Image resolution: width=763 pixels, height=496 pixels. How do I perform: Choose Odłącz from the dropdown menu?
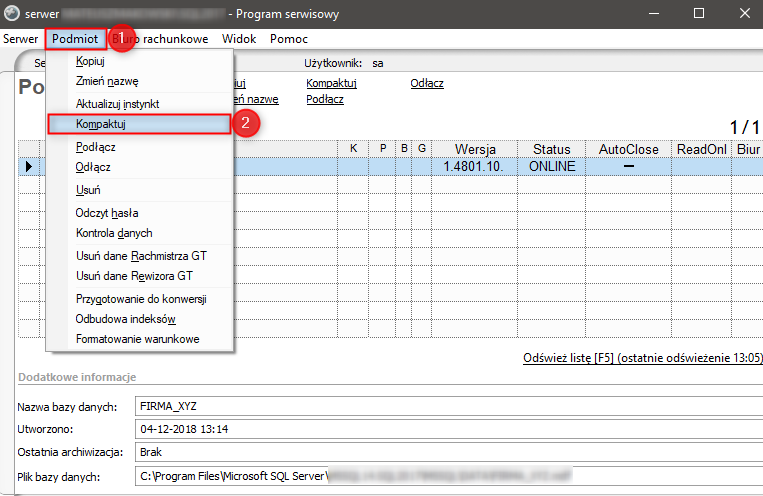coord(140,167)
